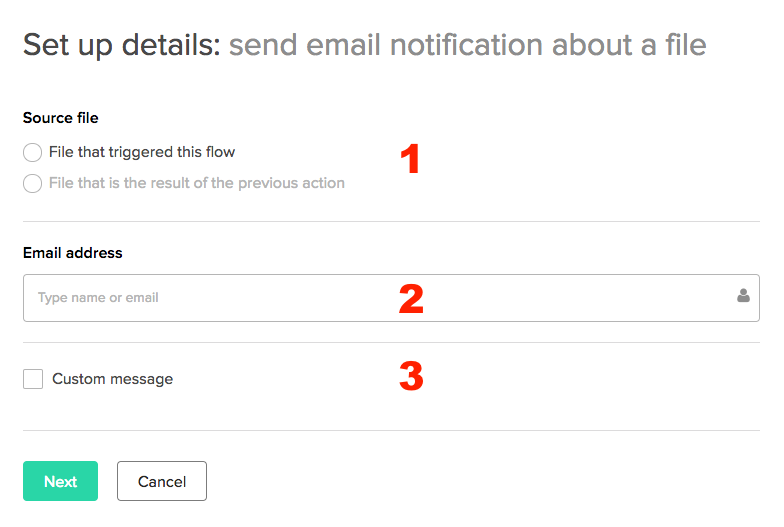This screenshot has width=784, height=527.
Task: Click the 'Set up details:' heading
Action: (x=121, y=45)
